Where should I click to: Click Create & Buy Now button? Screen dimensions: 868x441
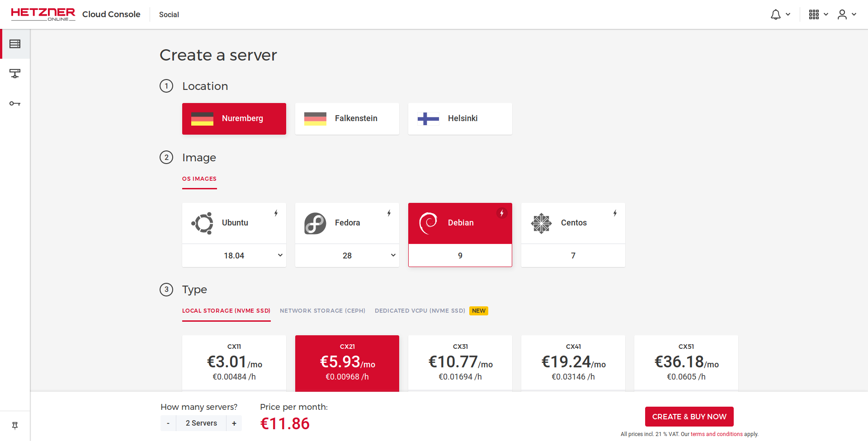point(689,417)
